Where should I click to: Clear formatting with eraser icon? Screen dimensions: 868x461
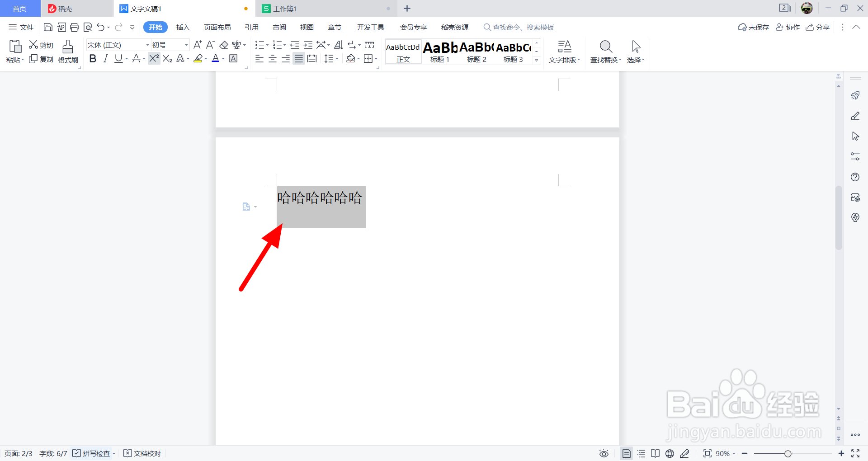tap(224, 45)
